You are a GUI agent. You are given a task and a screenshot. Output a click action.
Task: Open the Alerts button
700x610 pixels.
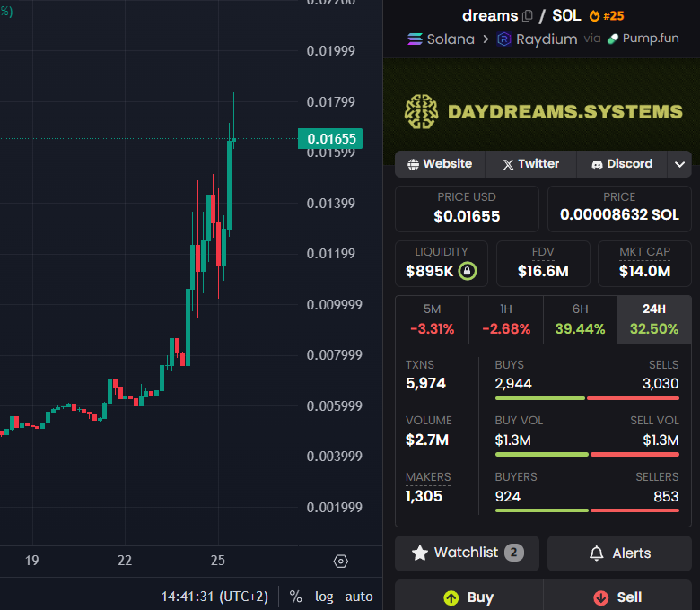[619, 553]
